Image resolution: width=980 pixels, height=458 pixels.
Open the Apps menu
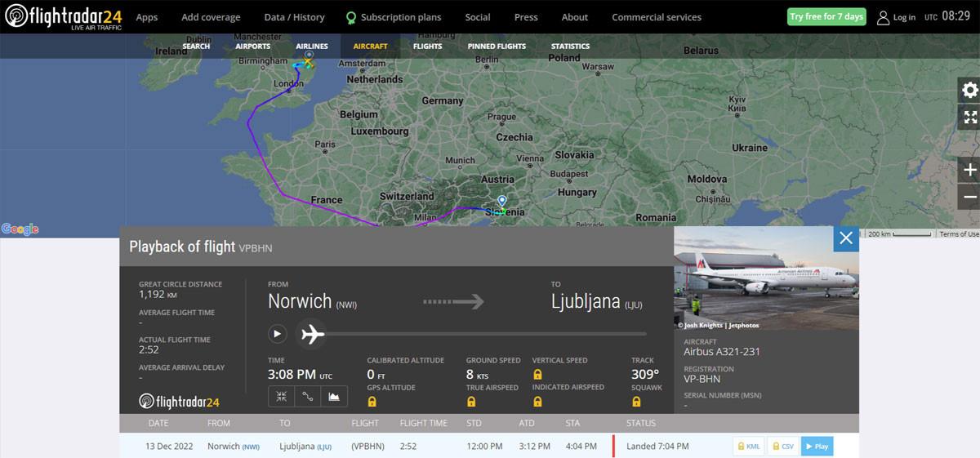pos(147,17)
